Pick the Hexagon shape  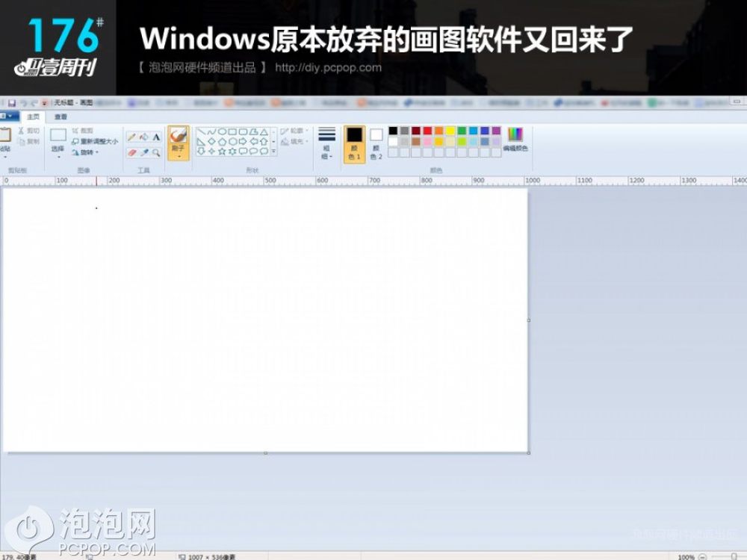pos(232,141)
